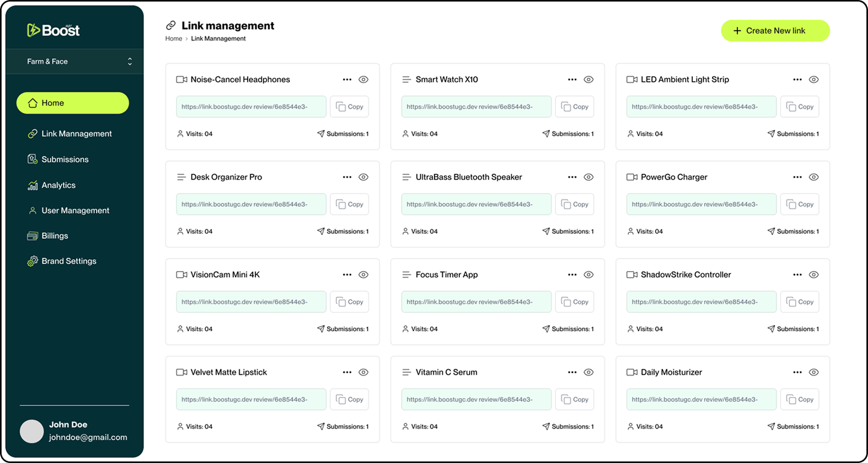Click the text-lines icon beside Smart Watch X10
The height and width of the screenshot is (463, 868).
pos(406,80)
